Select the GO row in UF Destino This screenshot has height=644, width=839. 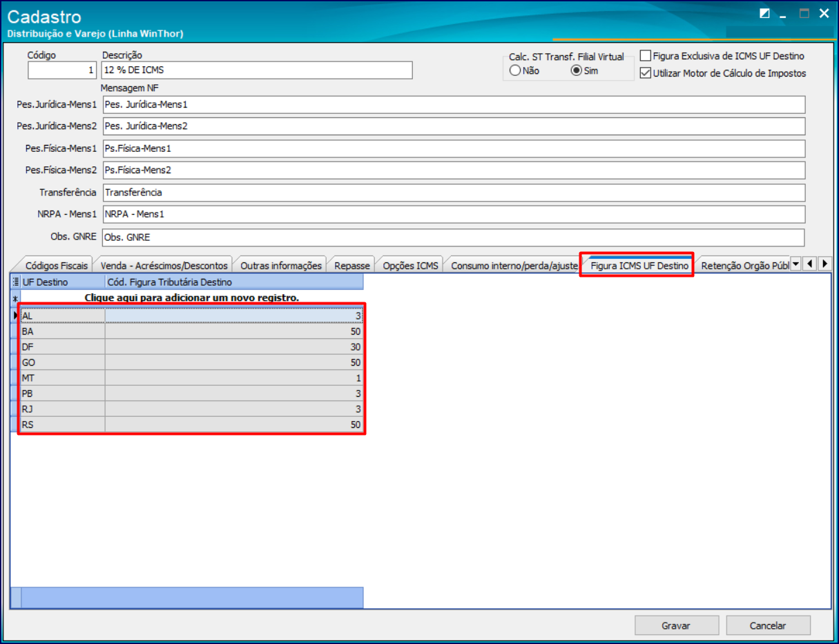coord(63,362)
